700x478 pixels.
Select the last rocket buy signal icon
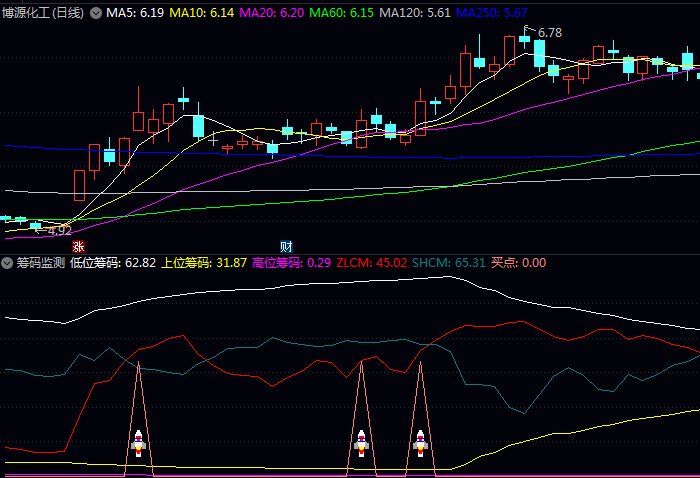pyautogui.click(x=420, y=443)
